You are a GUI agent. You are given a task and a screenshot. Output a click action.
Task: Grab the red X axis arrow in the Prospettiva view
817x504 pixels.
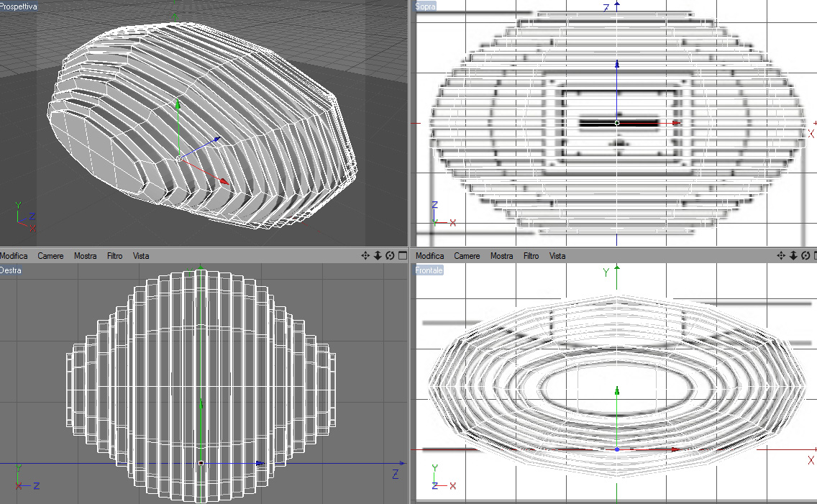pos(224,181)
